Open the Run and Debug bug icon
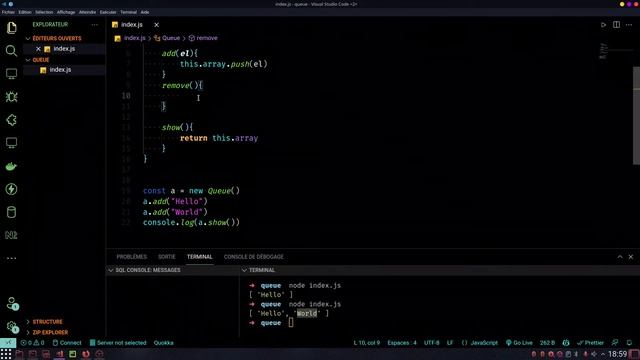640x360 pixels. 11,97
